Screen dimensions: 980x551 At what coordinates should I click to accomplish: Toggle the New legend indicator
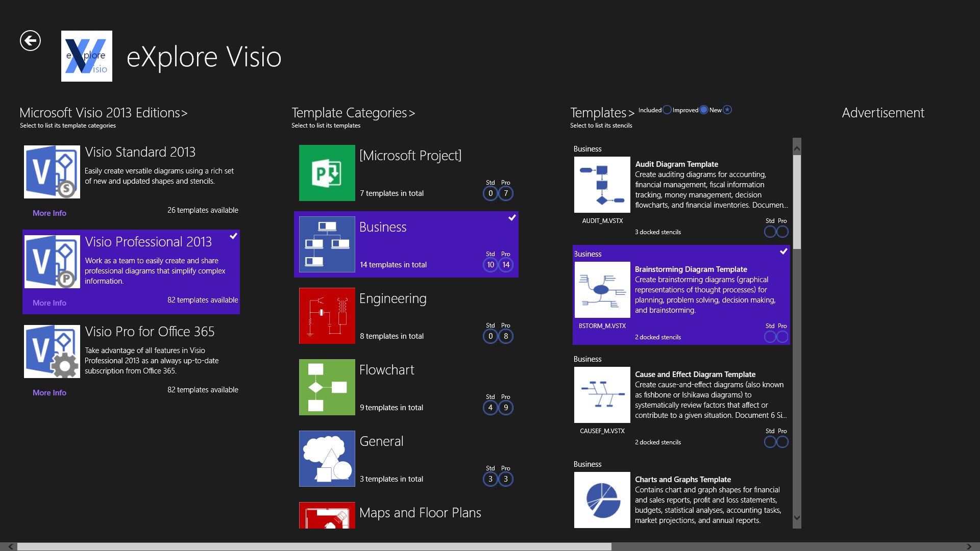pyautogui.click(x=728, y=110)
